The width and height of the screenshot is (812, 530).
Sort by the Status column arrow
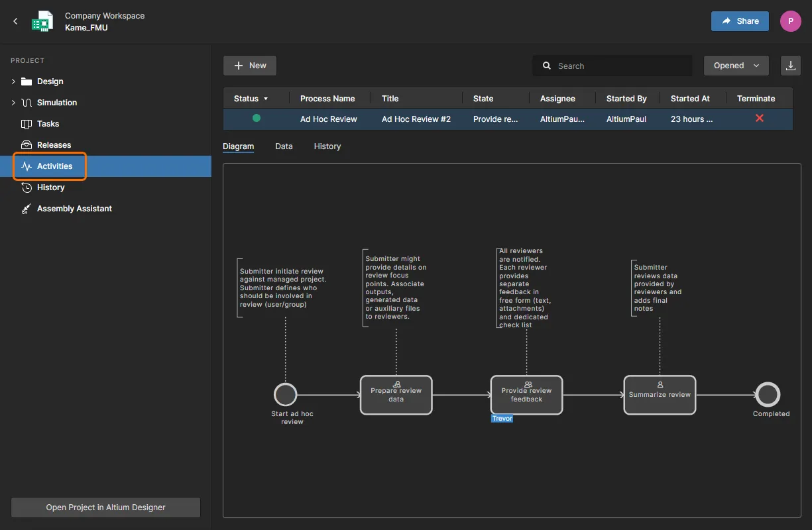(x=266, y=99)
